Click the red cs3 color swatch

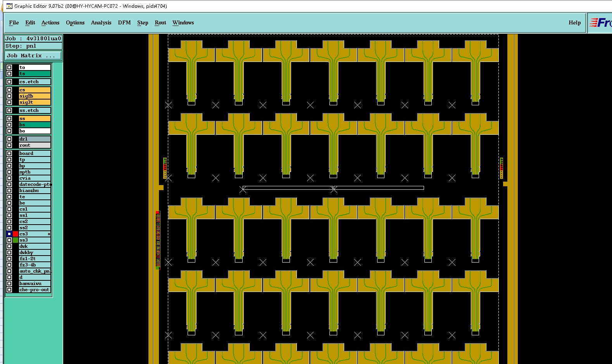16,234
